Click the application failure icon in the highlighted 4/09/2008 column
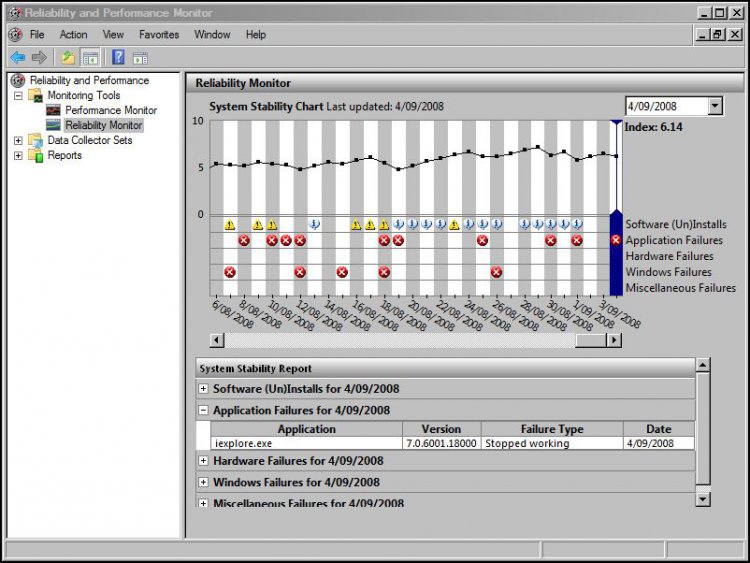 coord(616,240)
